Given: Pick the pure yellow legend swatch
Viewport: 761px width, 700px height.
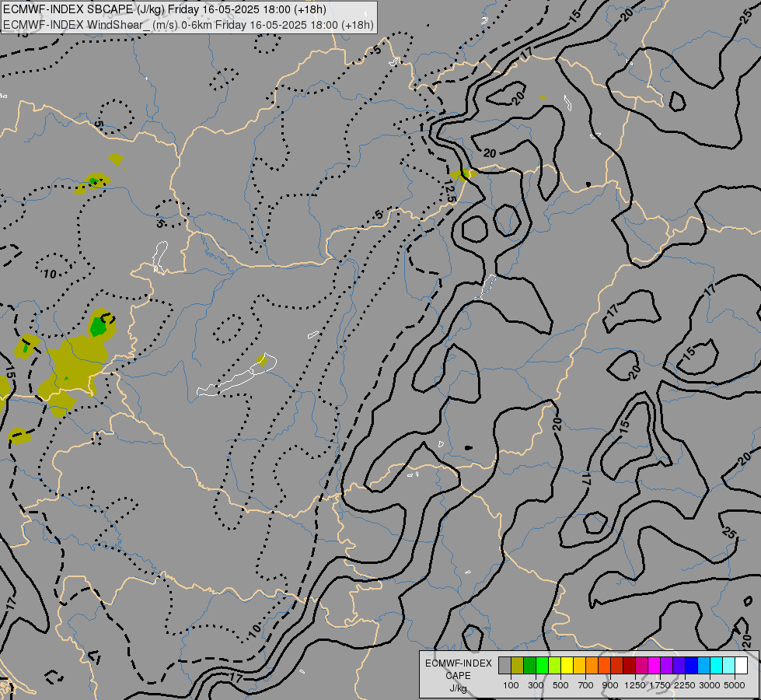Looking at the screenshot, I should coord(567,665).
